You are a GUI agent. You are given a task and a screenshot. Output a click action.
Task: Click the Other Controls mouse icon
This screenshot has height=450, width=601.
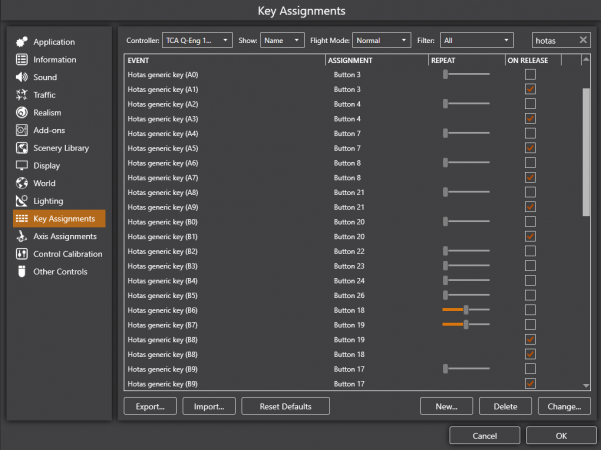pyautogui.click(x=22, y=271)
